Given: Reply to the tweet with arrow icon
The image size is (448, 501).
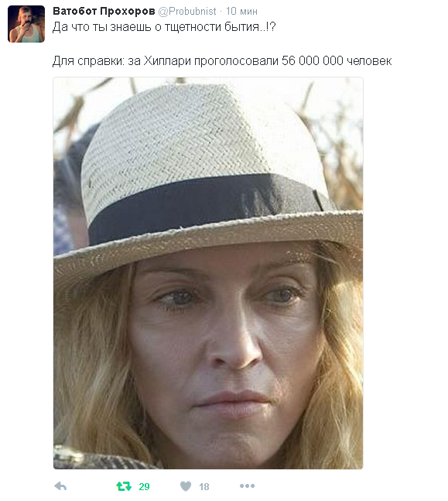Looking at the screenshot, I should (60, 486).
